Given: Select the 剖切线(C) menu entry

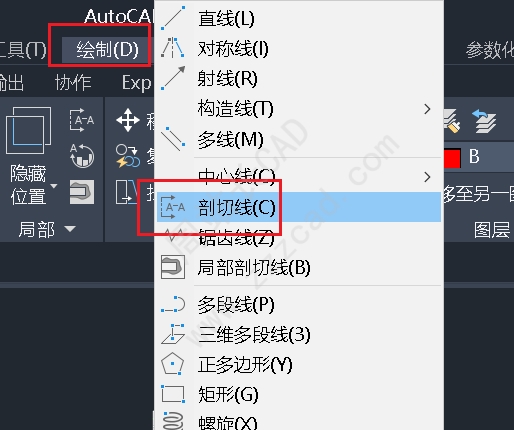Looking at the screenshot, I should (x=299, y=207).
